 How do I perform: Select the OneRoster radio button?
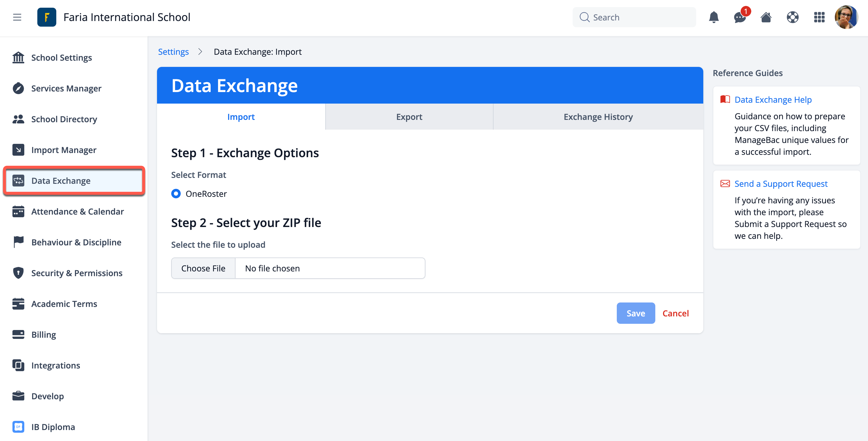pyautogui.click(x=176, y=194)
